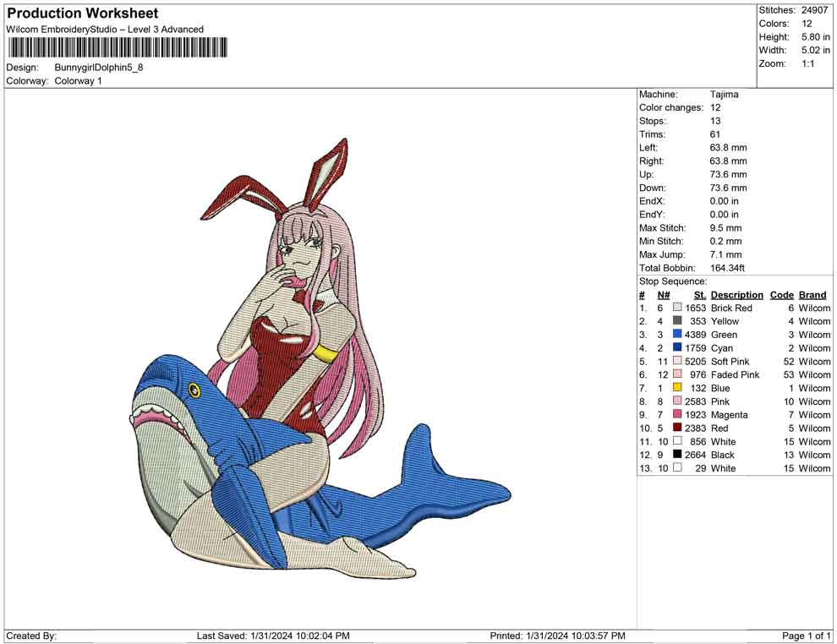This screenshot has width=837, height=644.
Task: Click the 'Soft Pink' description text
Action: pos(730,361)
